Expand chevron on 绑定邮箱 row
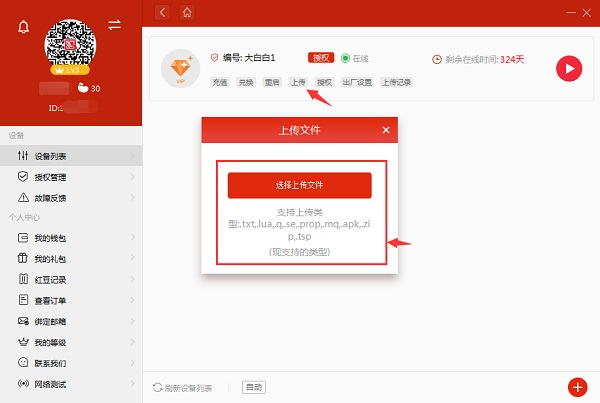This screenshot has width=600, height=403. pyautogui.click(x=132, y=321)
